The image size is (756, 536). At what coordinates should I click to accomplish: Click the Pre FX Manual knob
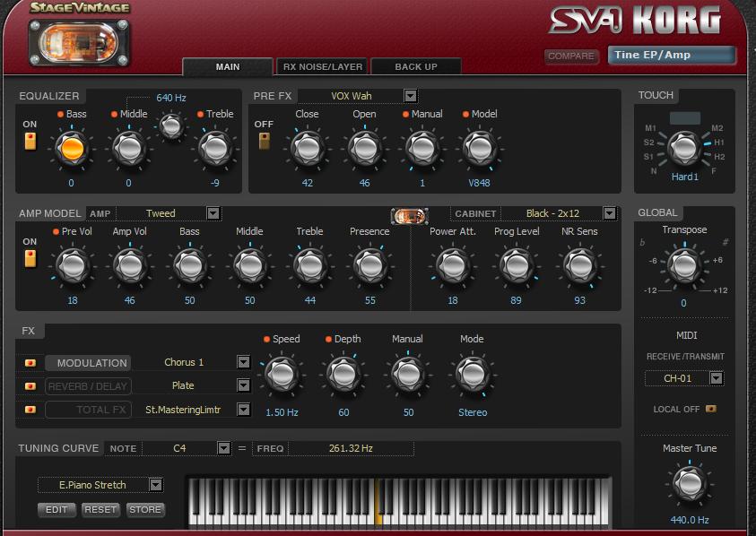[x=422, y=149]
